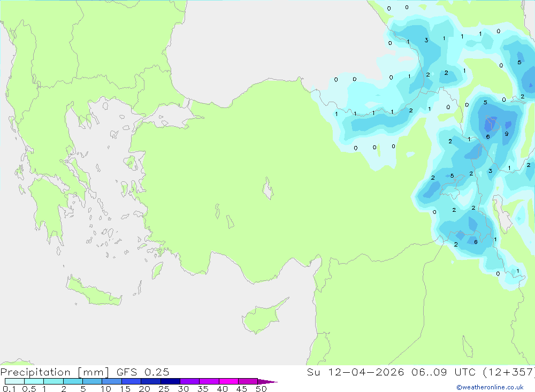Viewport: 535px width, 392px height.
Task: Pick the legend swatch between 15 and 20
Action: (x=132, y=381)
